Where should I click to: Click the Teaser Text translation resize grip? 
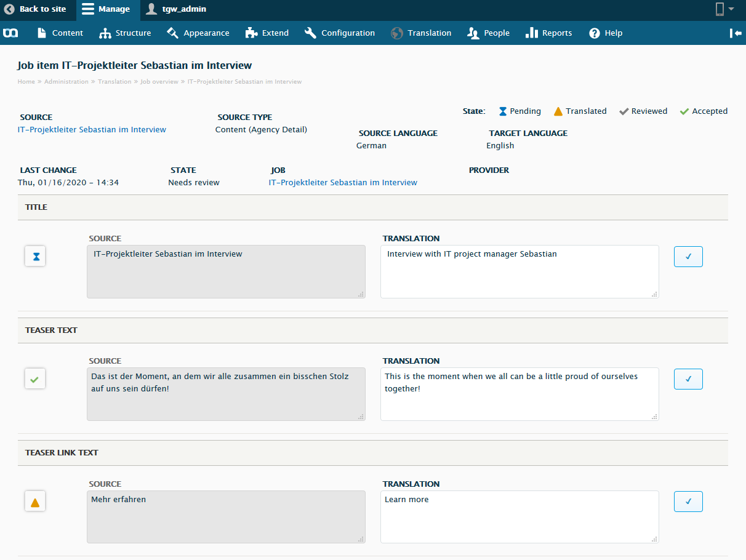[654, 417]
